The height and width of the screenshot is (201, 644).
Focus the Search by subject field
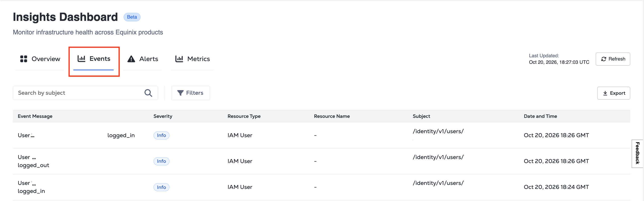click(x=85, y=93)
